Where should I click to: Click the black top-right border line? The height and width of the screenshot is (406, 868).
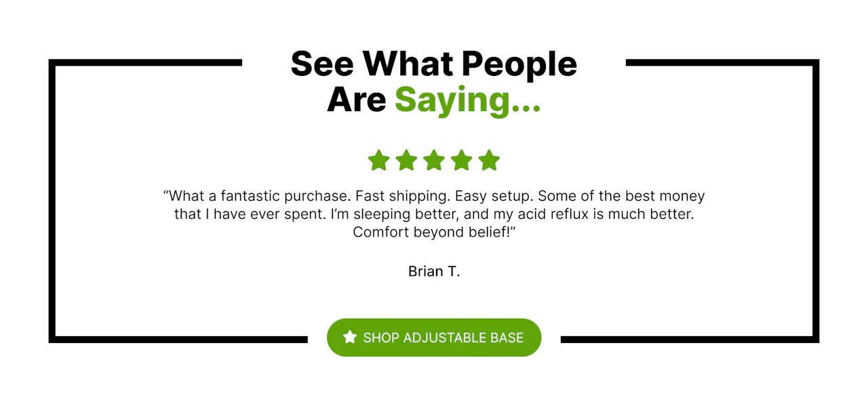(x=722, y=63)
